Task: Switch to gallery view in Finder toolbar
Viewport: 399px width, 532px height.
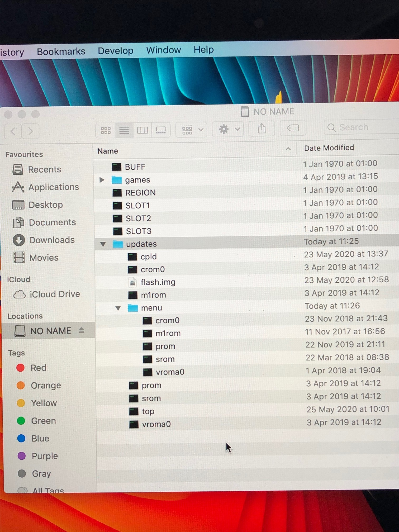Action: point(161,130)
